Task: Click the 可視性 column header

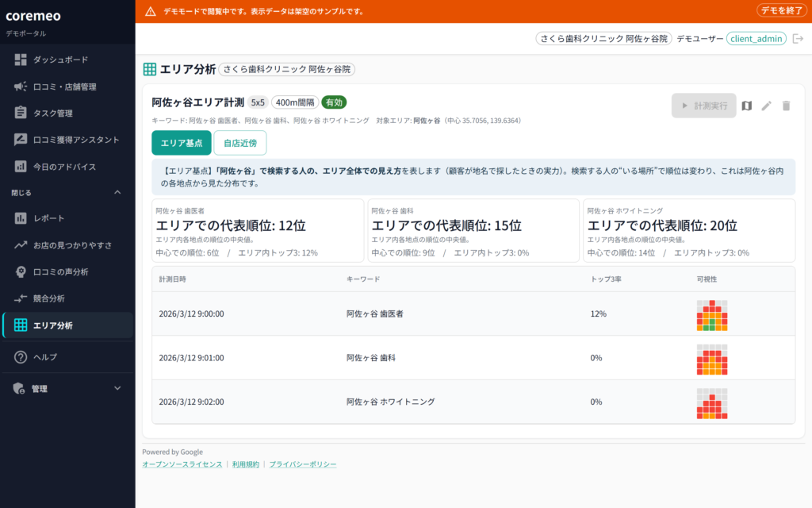Action: pyautogui.click(x=707, y=279)
